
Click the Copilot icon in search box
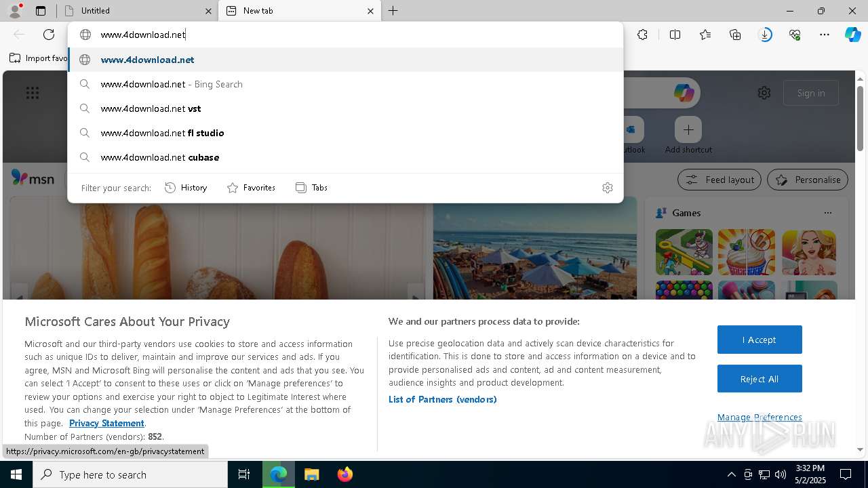click(684, 93)
